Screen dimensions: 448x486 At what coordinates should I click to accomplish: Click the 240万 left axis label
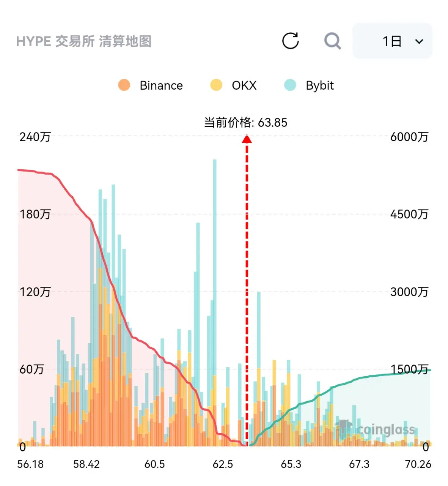(x=35, y=137)
